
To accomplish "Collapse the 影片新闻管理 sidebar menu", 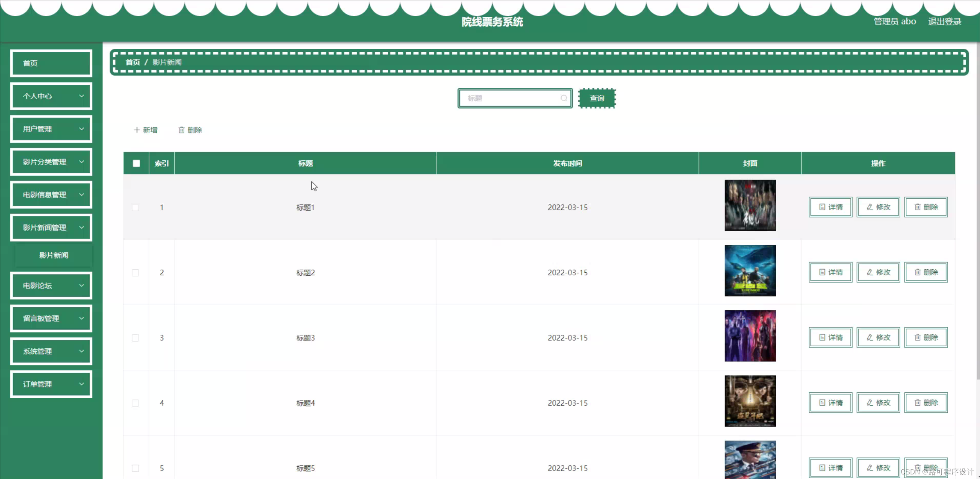I will point(51,228).
